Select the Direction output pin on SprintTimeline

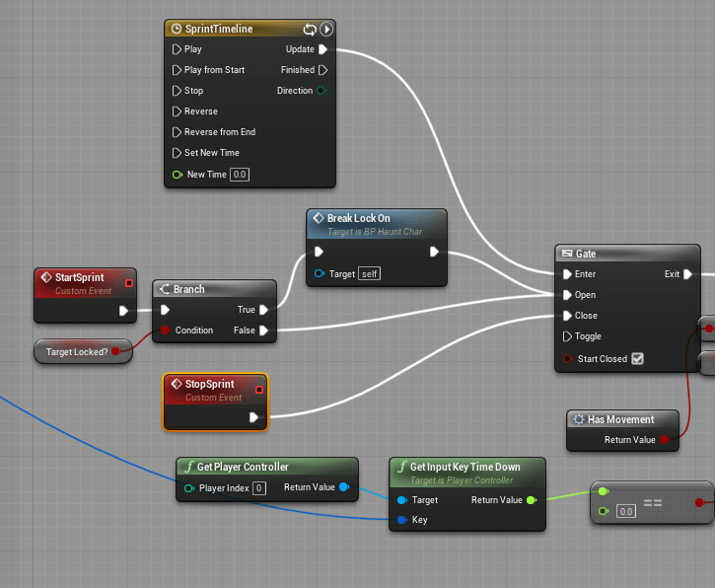click(x=322, y=91)
